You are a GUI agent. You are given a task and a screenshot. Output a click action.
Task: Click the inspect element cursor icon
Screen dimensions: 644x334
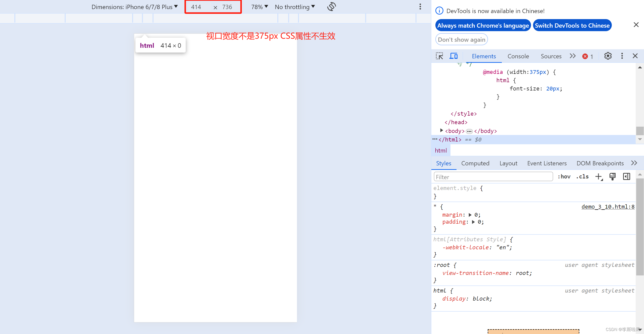pyautogui.click(x=440, y=56)
